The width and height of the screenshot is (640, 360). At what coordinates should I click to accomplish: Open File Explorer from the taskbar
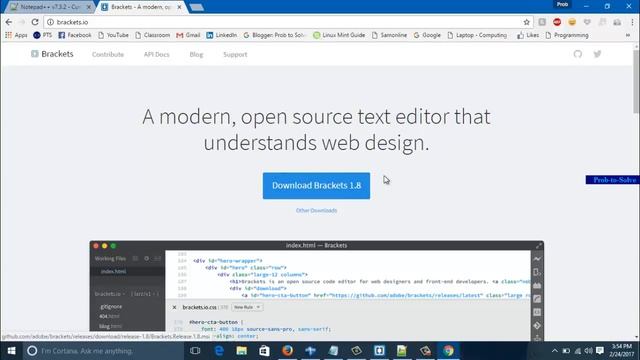242,351
